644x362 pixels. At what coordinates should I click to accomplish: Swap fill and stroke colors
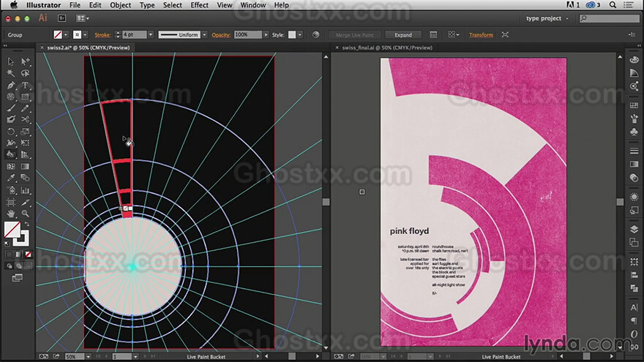pos(27,224)
